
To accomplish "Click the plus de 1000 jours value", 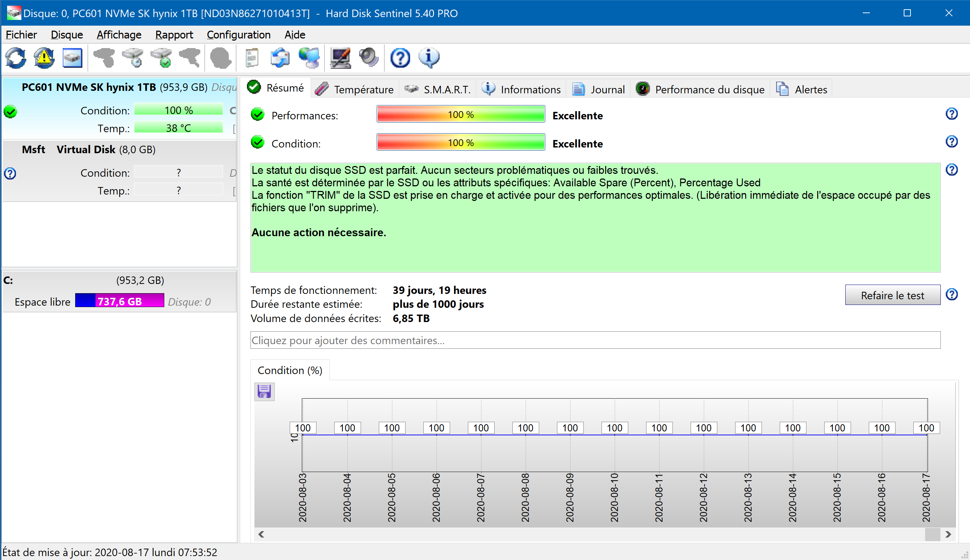I will pyautogui.click(x=438, y=304).
